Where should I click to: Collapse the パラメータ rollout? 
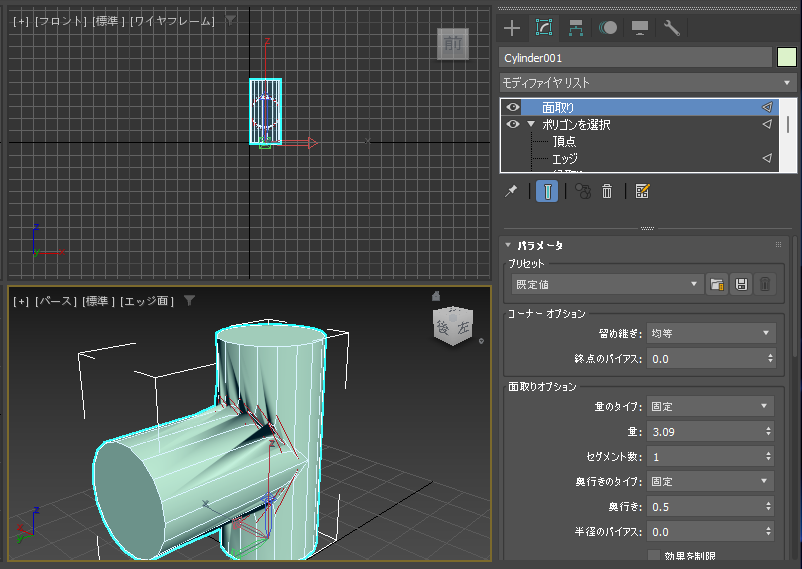[508, 245]
